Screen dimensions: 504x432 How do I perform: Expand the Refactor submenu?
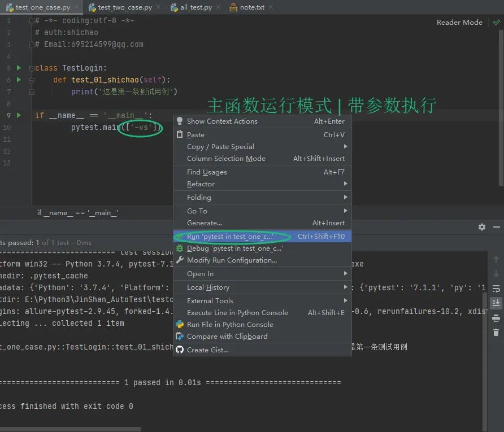[x=262, y=184]
